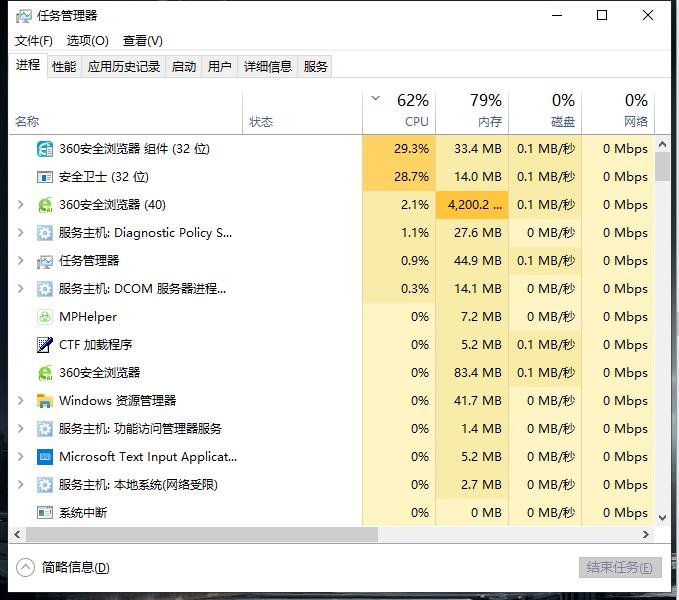
Task: Expand 服务主机: Diagnostic Policy S... row
Action: click(x=20, y=233)
